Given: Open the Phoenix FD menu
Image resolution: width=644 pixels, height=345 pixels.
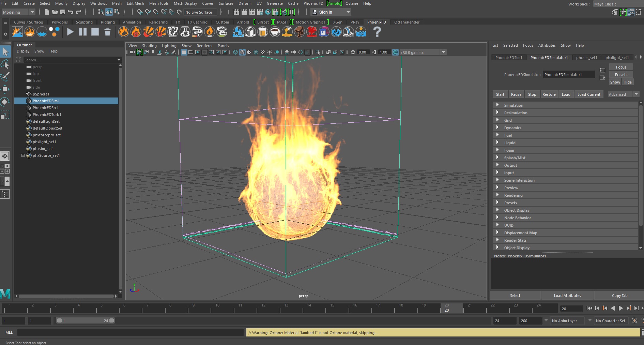Looking at the screenshot, I should 313,3.
